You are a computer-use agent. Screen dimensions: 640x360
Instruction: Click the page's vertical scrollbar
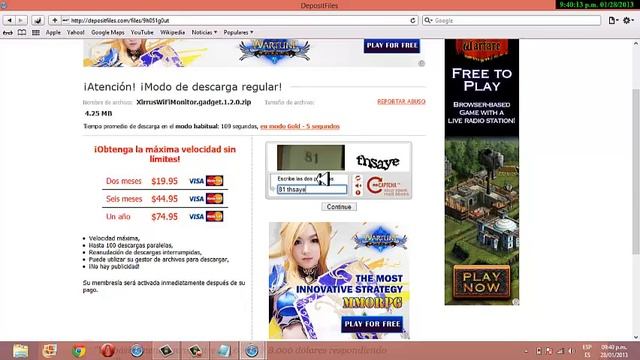636,171
